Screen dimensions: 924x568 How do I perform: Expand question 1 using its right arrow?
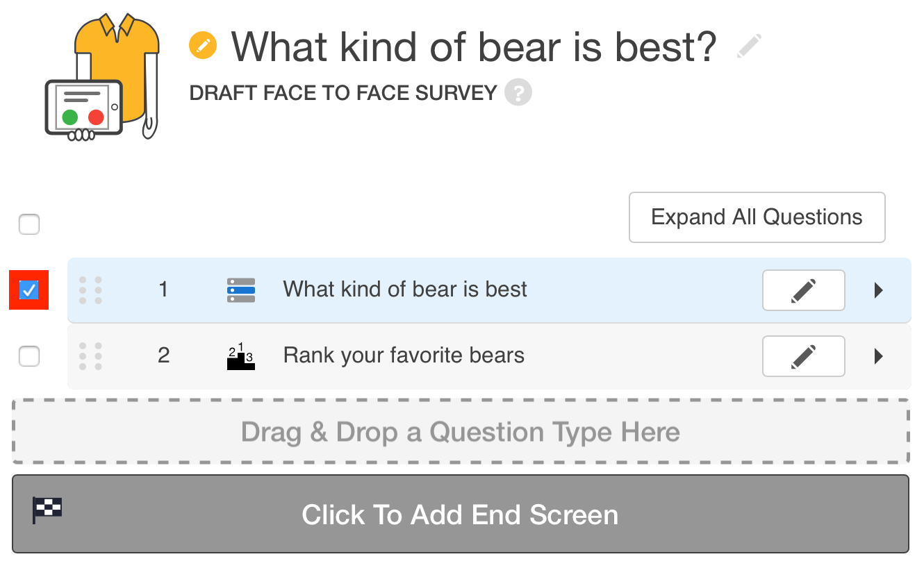click(x=878, y=290)
